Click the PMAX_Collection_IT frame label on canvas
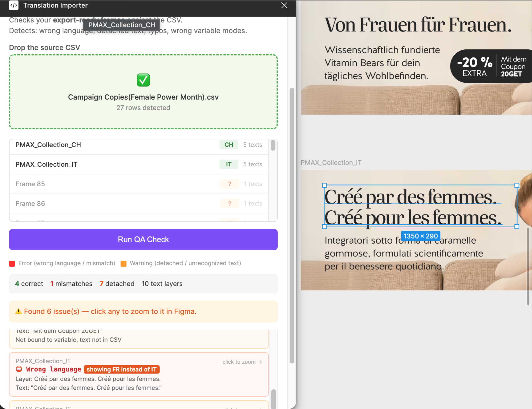This screenshot has height=409, width=532. tap(331, 162)
